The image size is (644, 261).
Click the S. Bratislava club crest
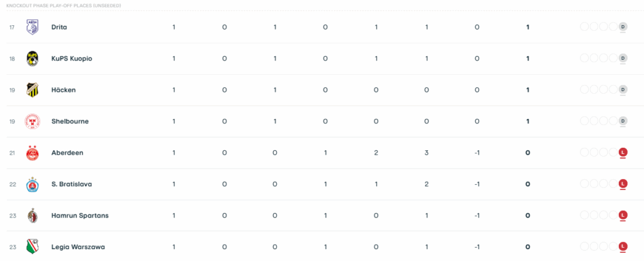[x=32, y=184]
